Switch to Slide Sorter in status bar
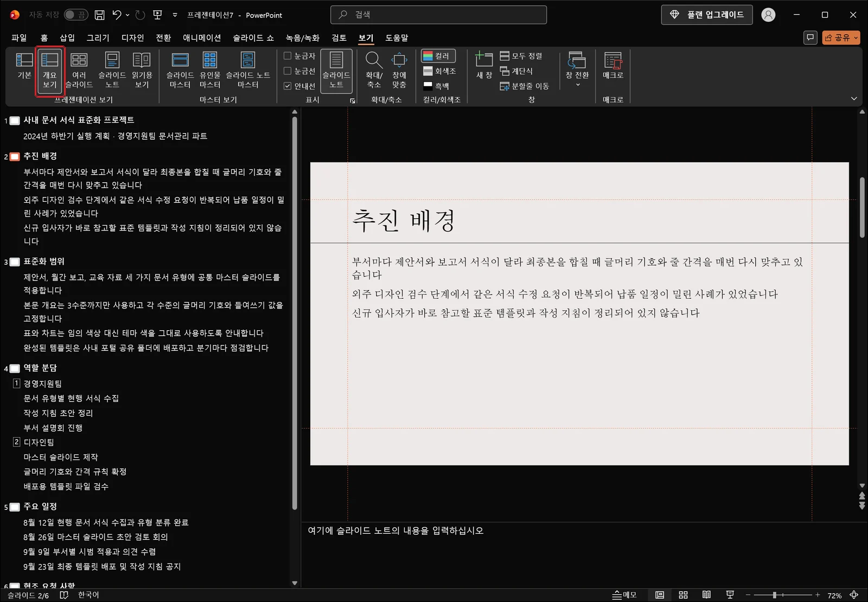The width and height of the screenshot is (868, 602). click(684, 595)
